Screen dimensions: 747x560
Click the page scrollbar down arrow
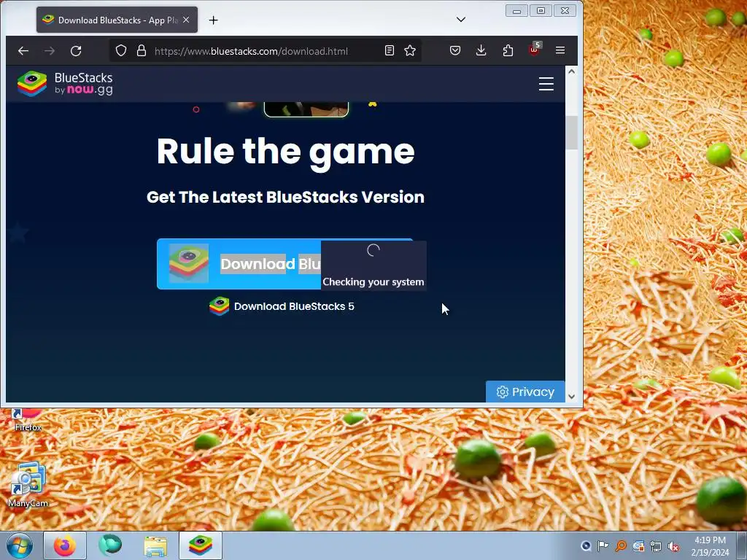571,396
